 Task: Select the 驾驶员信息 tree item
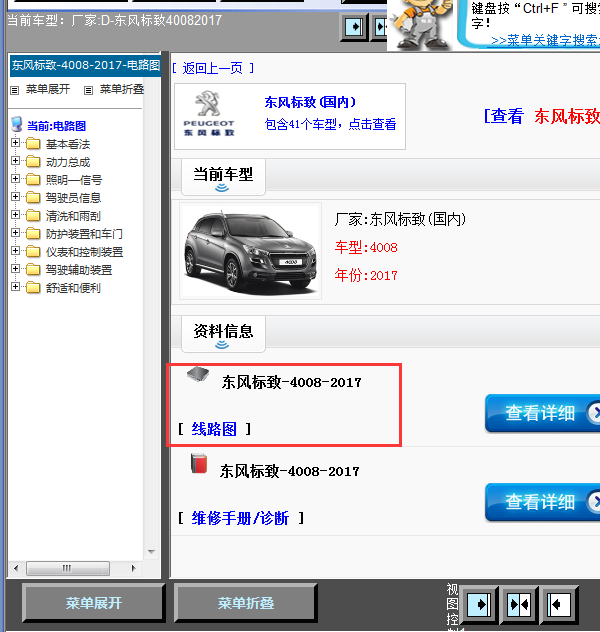click(73, 198)
